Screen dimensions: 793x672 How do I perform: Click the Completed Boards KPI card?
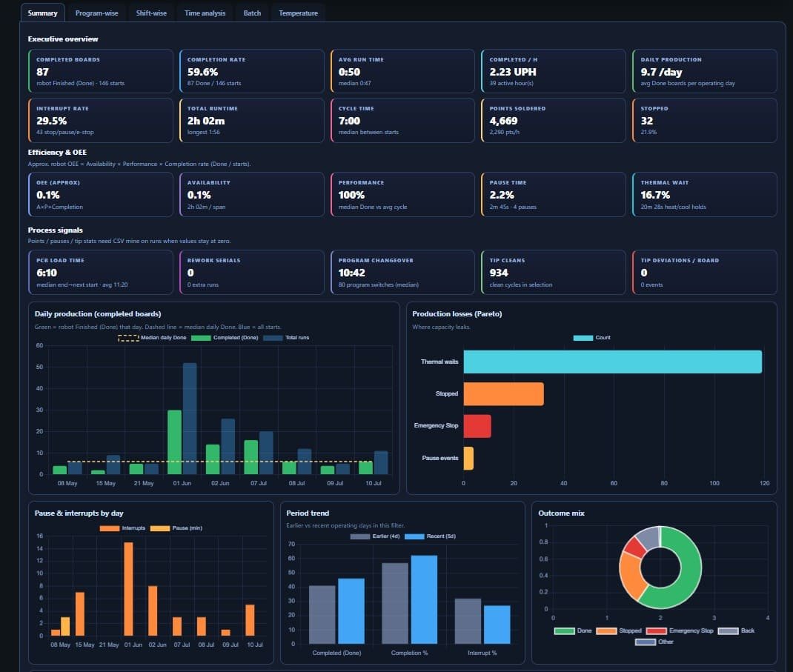pyautogui.click(x=101, y=71)
